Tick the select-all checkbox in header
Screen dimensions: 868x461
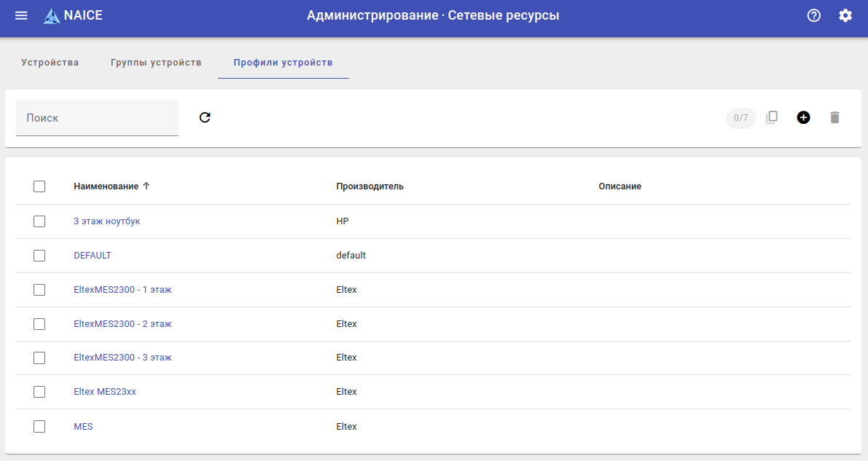pyautogui.click(x=39, y=186)
